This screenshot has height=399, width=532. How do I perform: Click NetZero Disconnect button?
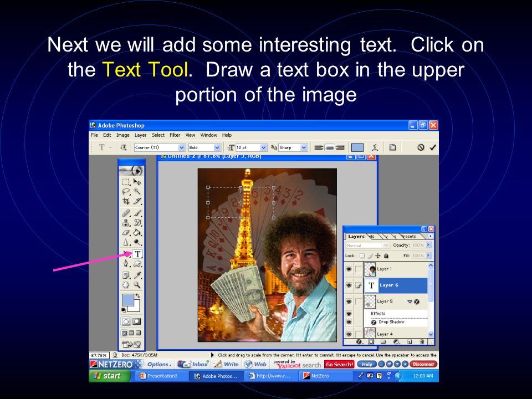click(423, 365)
